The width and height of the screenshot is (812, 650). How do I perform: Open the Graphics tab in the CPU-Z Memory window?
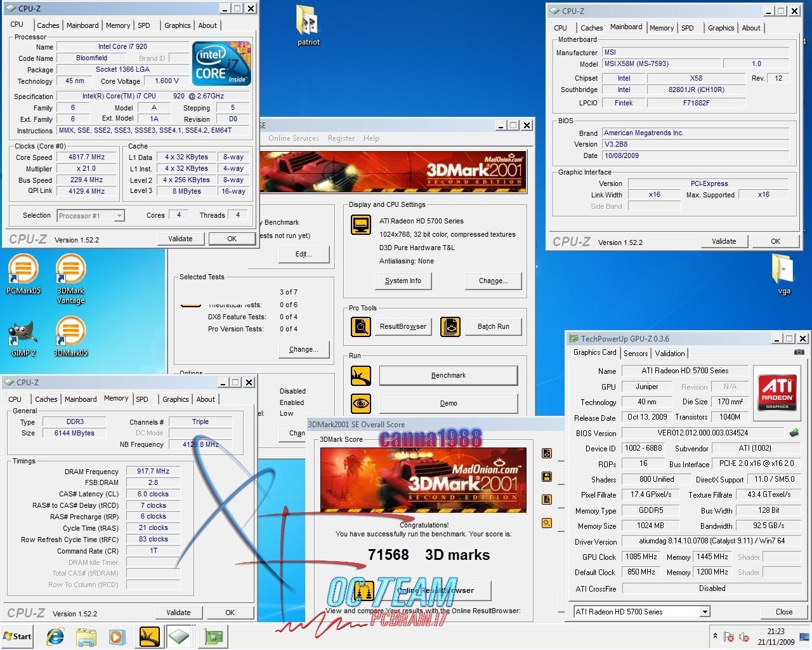pyautogui.click(x=176, y=399)
